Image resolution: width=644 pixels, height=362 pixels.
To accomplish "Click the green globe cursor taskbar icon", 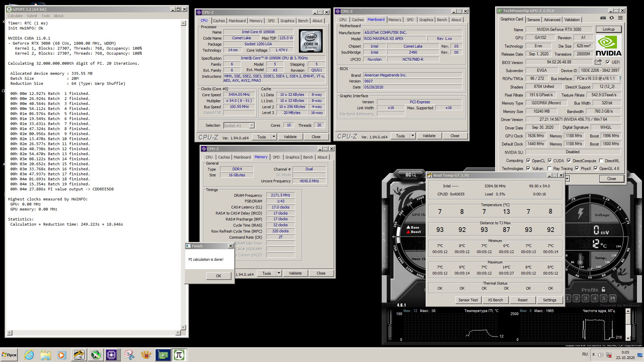I will [x=96, y=355].
